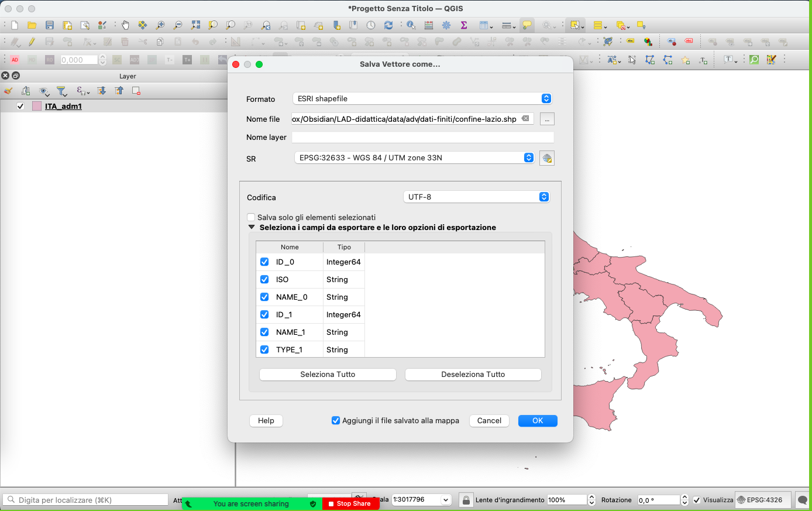Open the Formato dropdown showing ESRI shapefile
The height and width of the screenshot is (511, 812).
(422, 98)
